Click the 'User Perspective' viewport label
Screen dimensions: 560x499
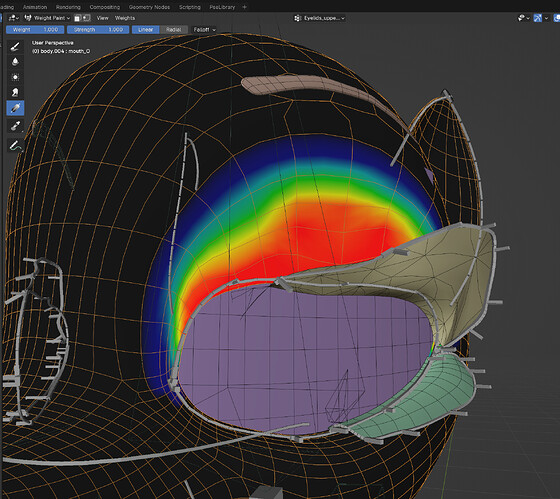click(52, 43)
